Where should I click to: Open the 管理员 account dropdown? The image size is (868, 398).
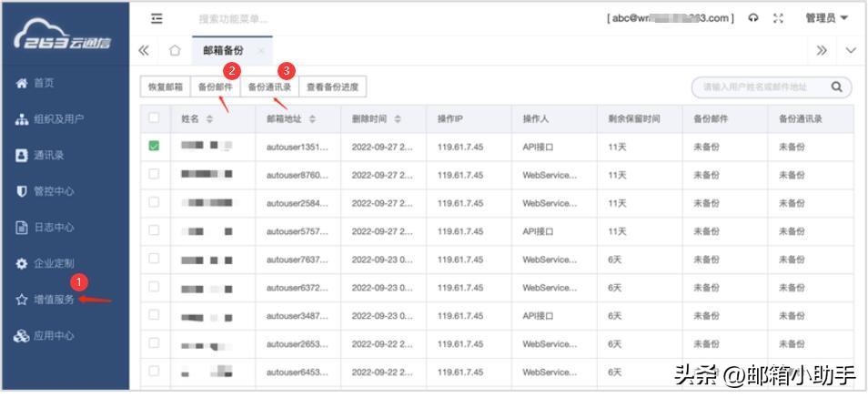click(826, 18)
